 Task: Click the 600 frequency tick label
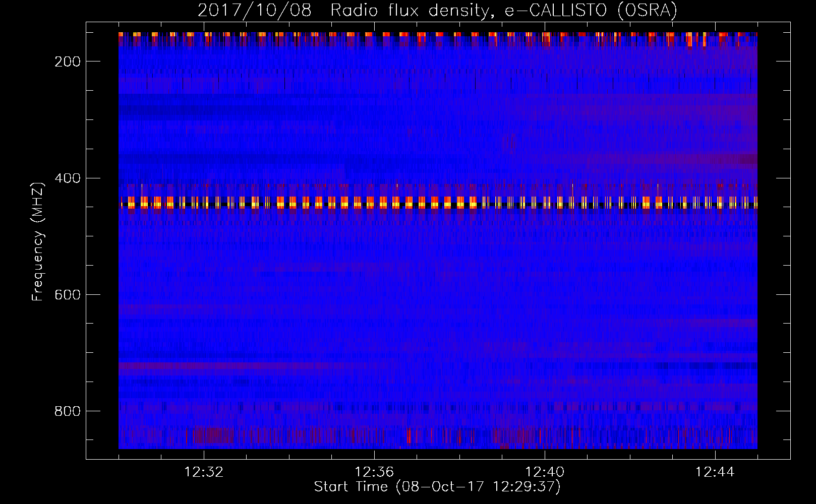click(x=67, y=294)
